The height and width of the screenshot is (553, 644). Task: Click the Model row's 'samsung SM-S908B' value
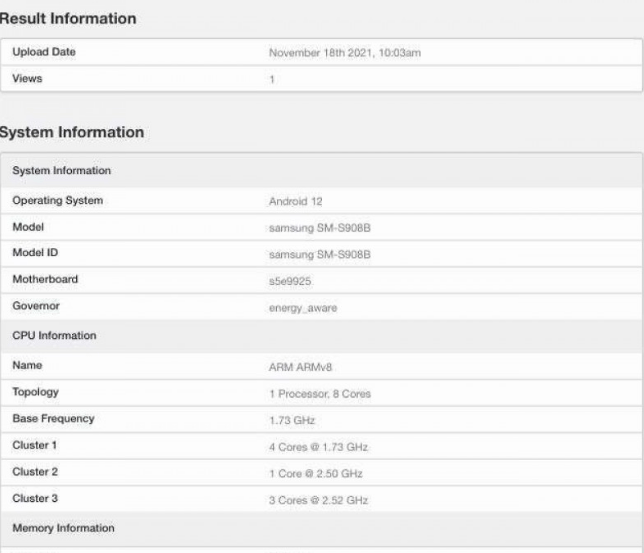(320, 228)
